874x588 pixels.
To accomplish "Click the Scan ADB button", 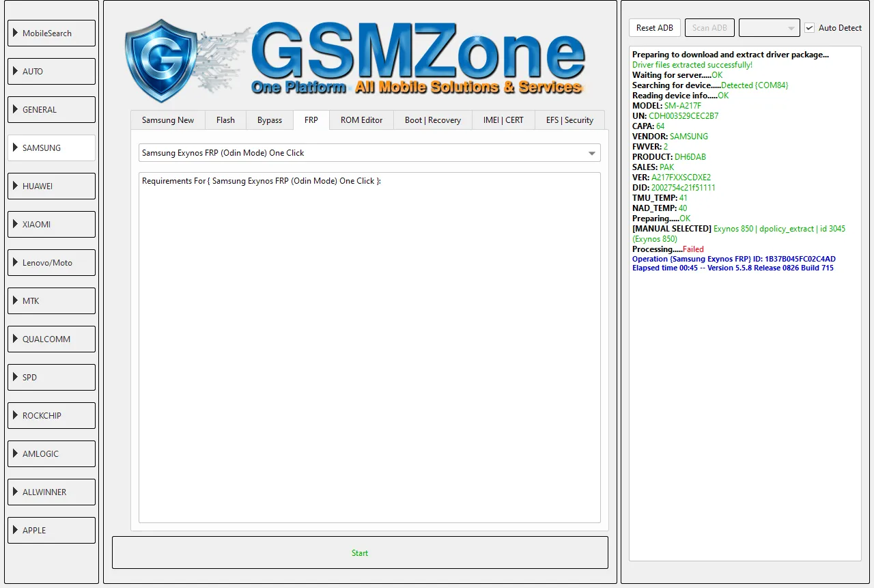I will pos(709,28).
